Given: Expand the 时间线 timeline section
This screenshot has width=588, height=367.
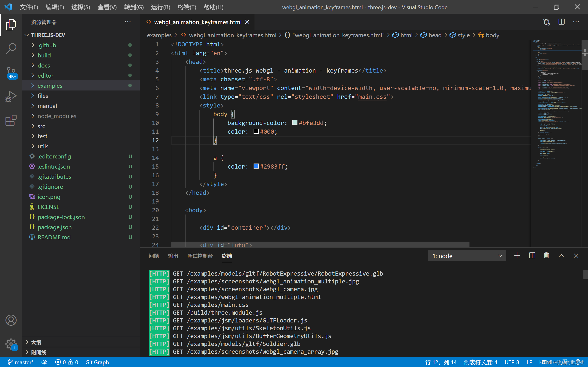Looking at the screenshot, I should [81, 352].
